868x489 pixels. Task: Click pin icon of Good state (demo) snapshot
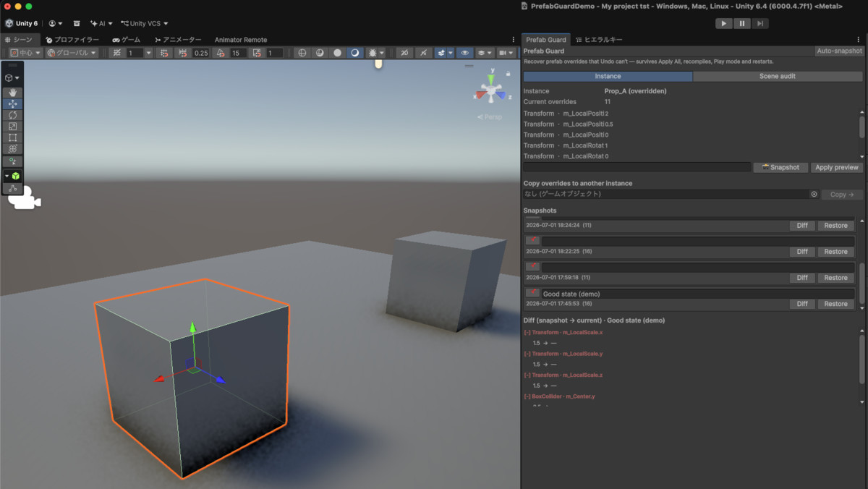point(532,293)
